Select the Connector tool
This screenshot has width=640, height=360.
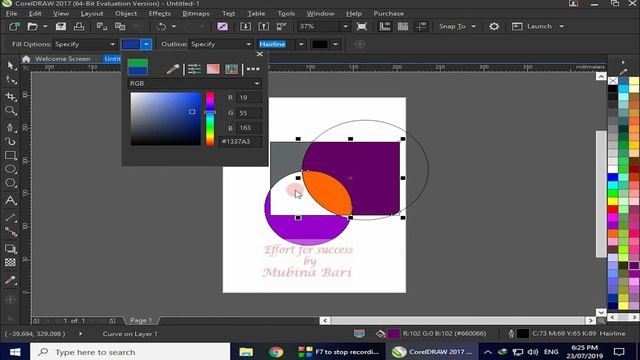click(11, 232)
